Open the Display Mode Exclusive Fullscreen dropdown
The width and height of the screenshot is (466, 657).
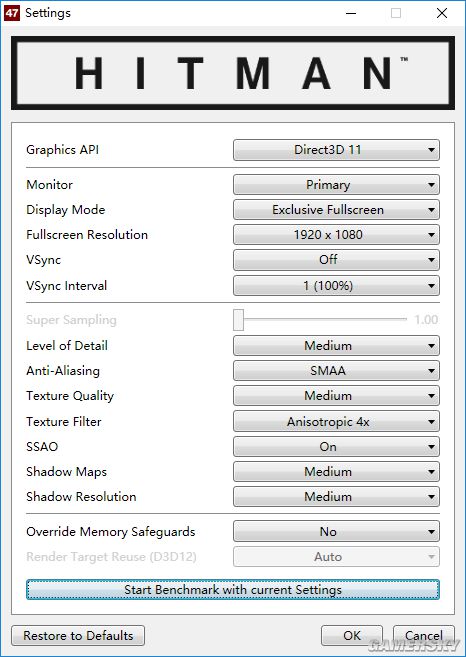tap(336, 210)
